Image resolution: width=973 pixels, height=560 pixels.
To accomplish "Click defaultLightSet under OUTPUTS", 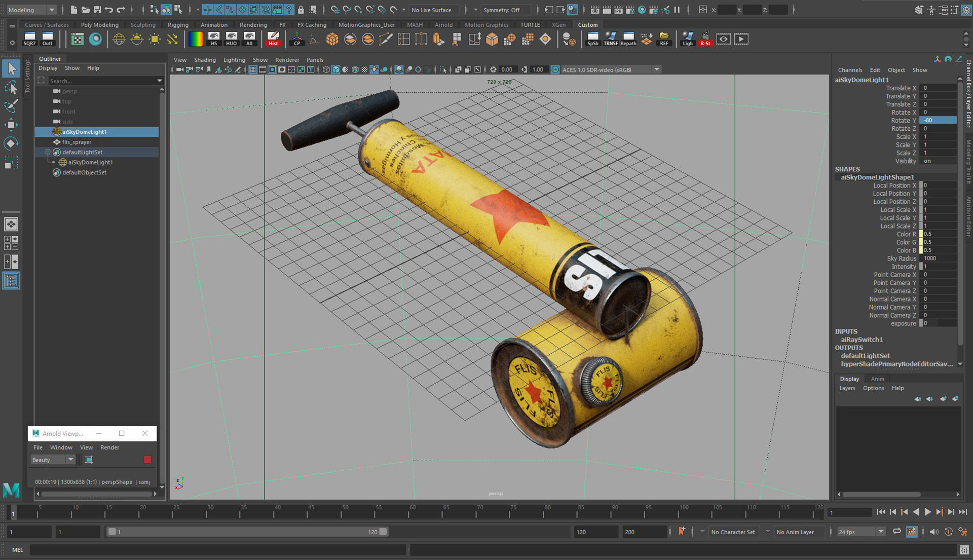I will (865, 356).
